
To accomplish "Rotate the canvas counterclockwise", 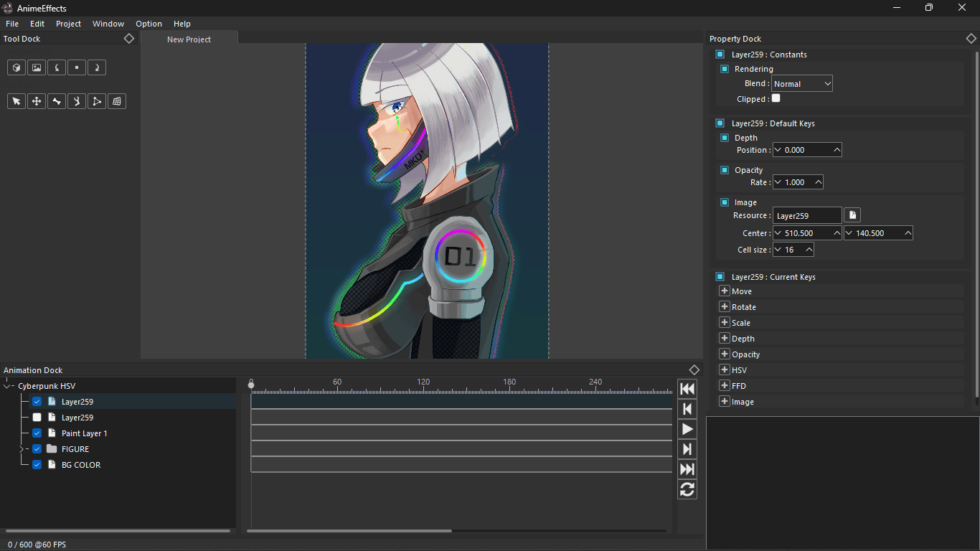I will tap(56, 67).
